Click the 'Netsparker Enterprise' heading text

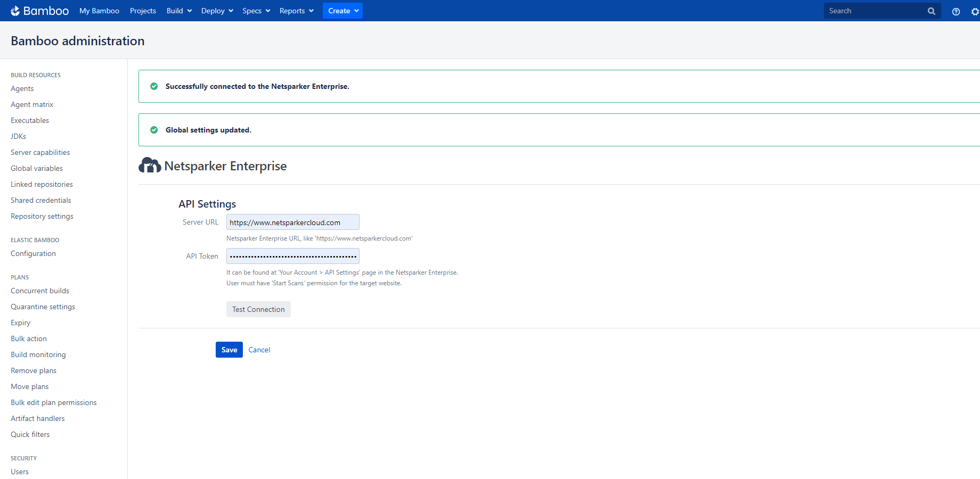[225, 166]
